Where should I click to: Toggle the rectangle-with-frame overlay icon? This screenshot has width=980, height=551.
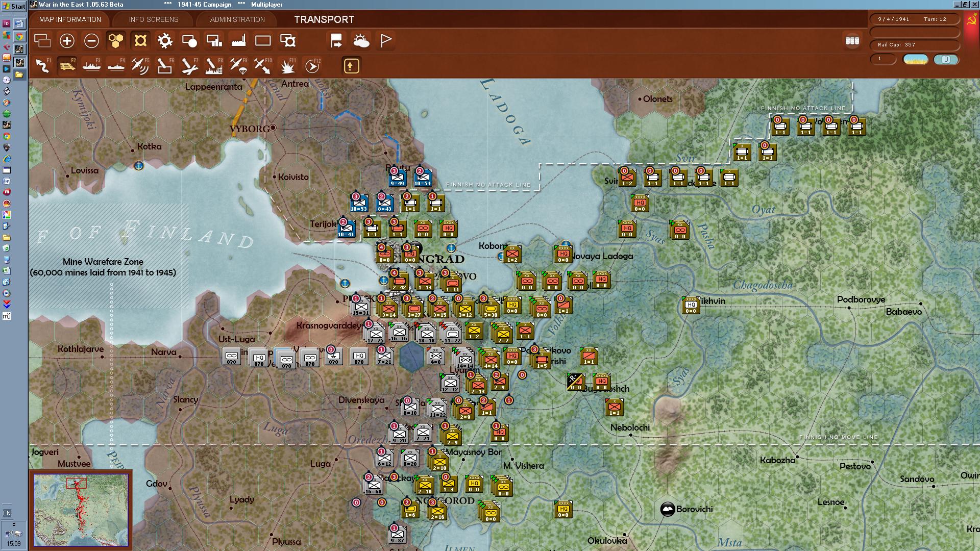(x=288, y=41)
